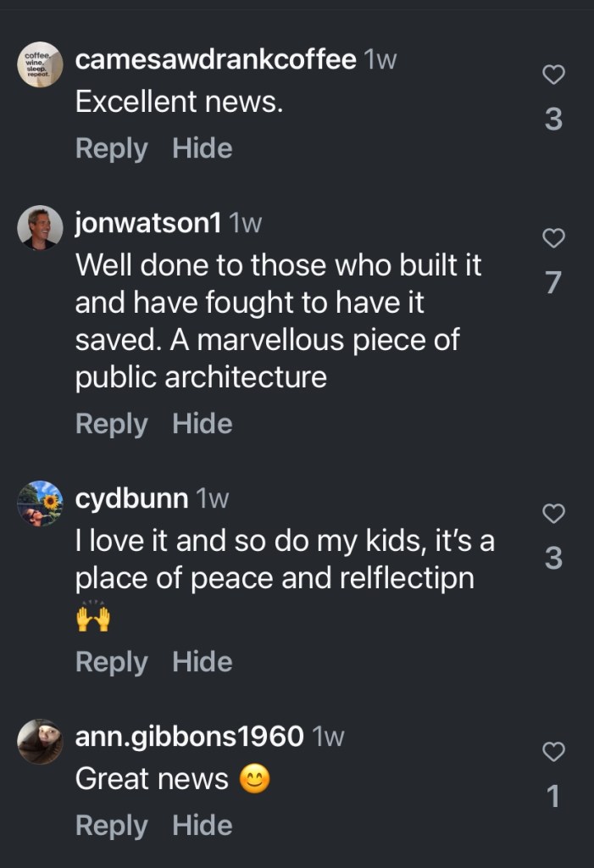View cydbunn's sunflower avatar
Image resolution: width=594 pixels, height=868 pixels.
pyautogui.click(x=40, y=504)
